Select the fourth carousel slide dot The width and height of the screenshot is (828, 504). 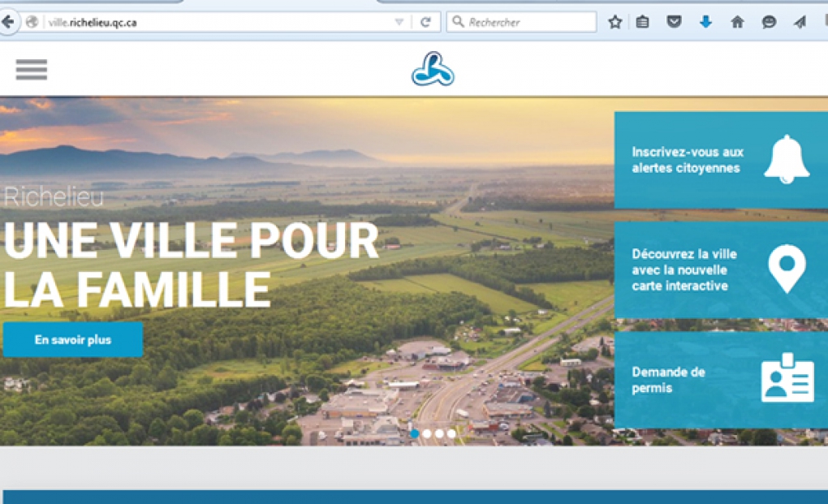coord(451,434)
